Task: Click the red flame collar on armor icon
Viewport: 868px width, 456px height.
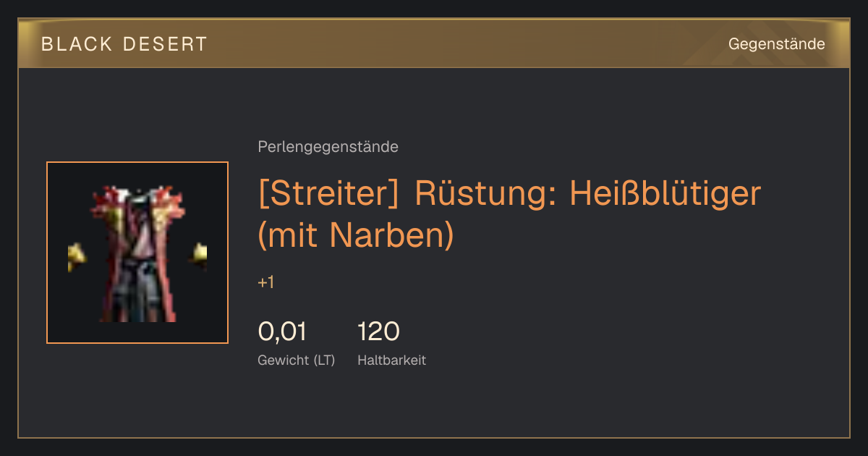Action: coord(137,202)
